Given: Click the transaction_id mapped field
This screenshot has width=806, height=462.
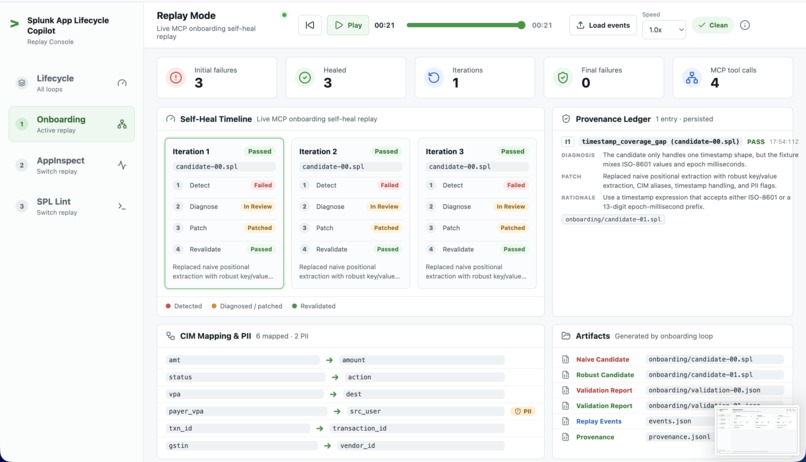Looking at the screenshot, I should (417, 428).
